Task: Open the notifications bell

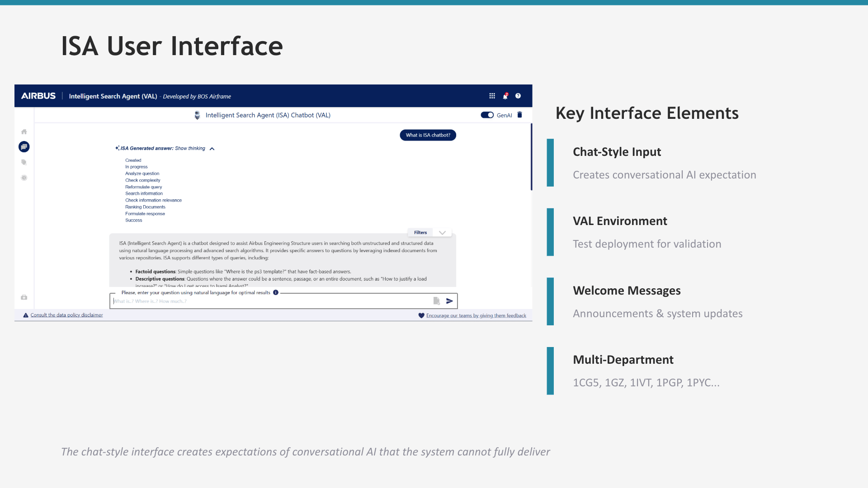Action: pos(505,96)
